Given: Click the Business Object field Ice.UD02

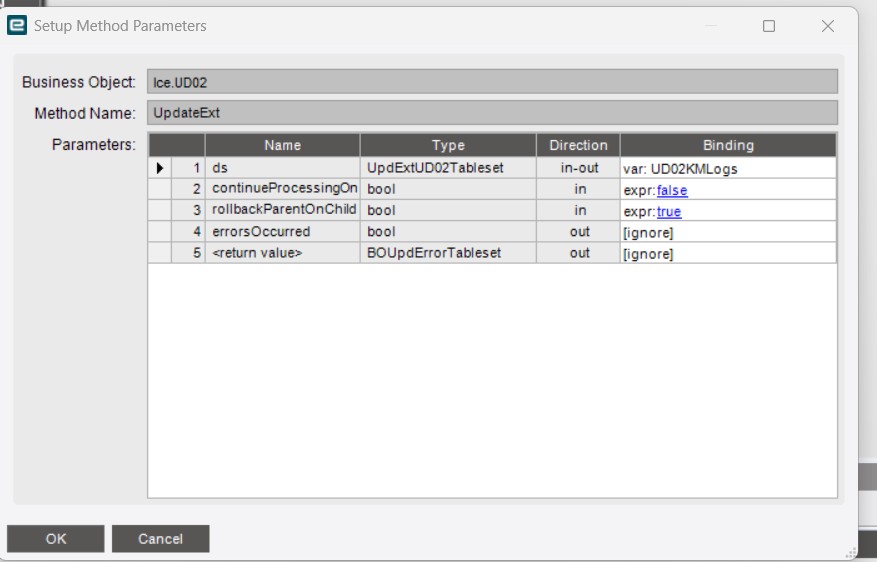Looking at the screenshot, I should point(492,82).
